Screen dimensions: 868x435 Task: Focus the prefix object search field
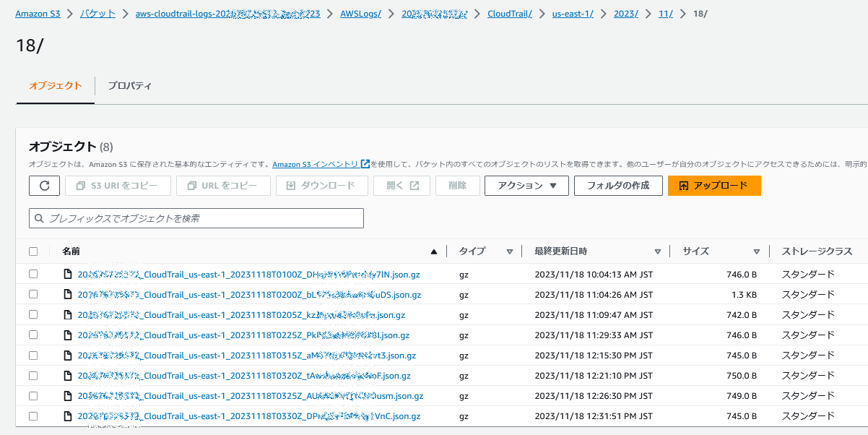coord(196,218)
